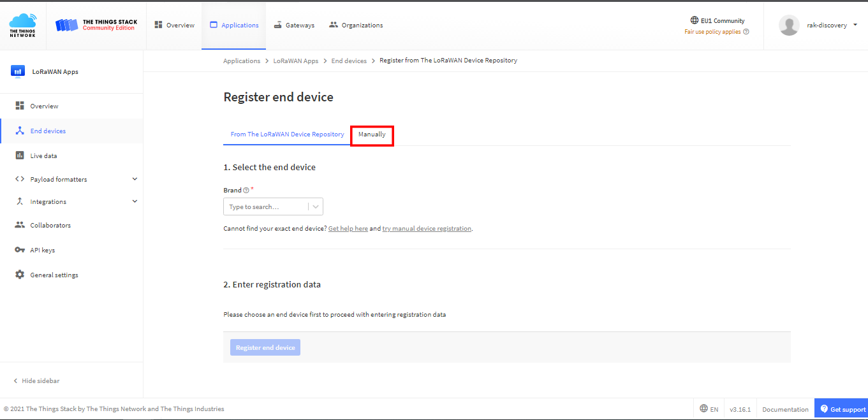Image resolution: width=868 pixels, height=420 pixels.
Task: Click the API keys key icon
Action: [20, 249]
